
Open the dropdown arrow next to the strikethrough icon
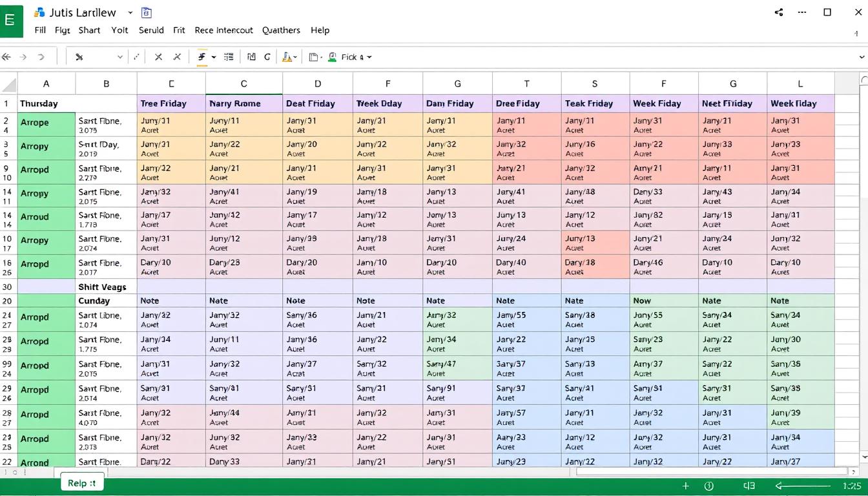[214, 57]
